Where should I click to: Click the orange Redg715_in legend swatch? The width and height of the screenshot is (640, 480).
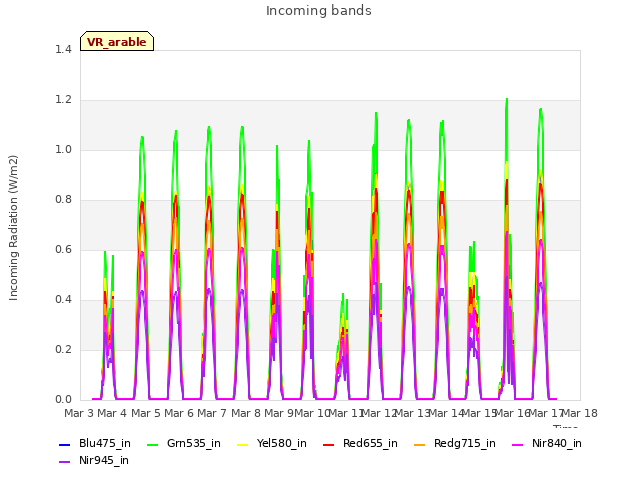pos(420,444)
